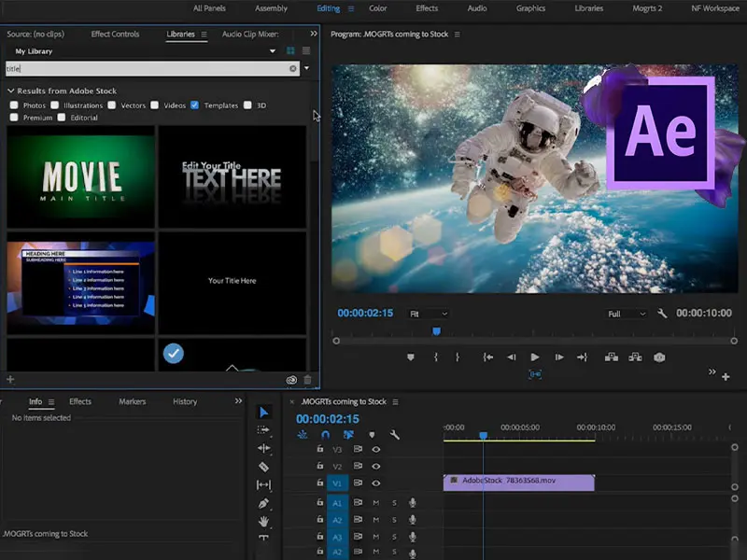This screenshot has width=747, height=560.
Task: Go to Out point in Program monitor
Action: [582, 357]
